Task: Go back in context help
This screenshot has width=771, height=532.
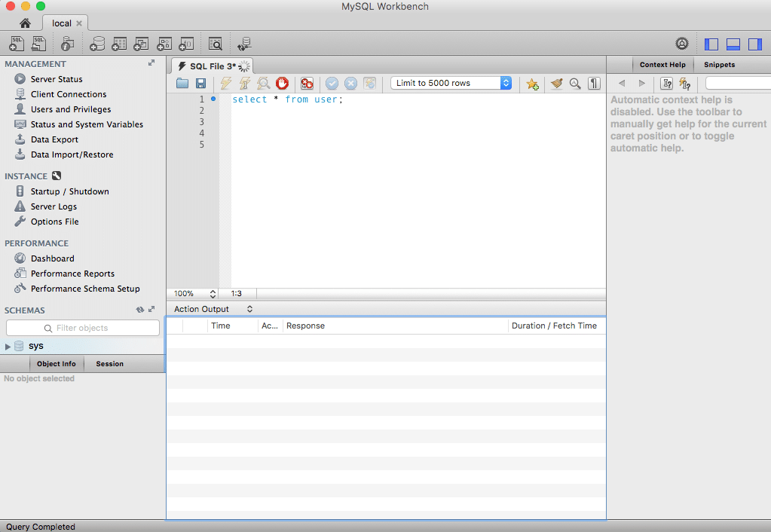Action: pyautogui.click(x=622, y=83)
